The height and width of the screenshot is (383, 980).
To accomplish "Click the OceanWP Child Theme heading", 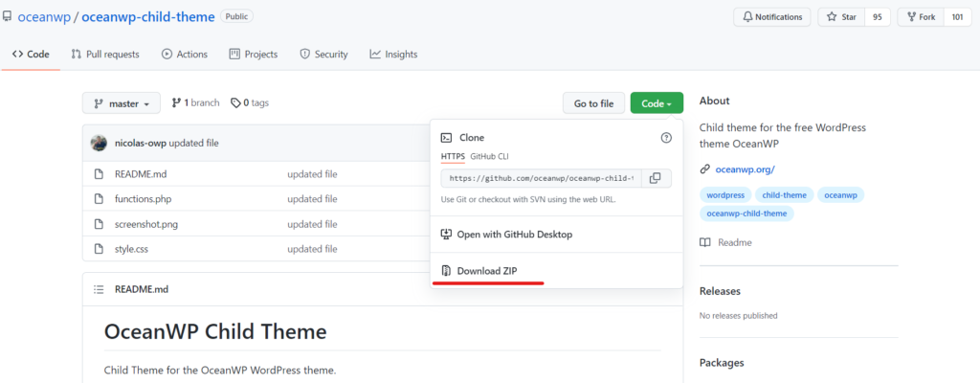I will [215, 331].
